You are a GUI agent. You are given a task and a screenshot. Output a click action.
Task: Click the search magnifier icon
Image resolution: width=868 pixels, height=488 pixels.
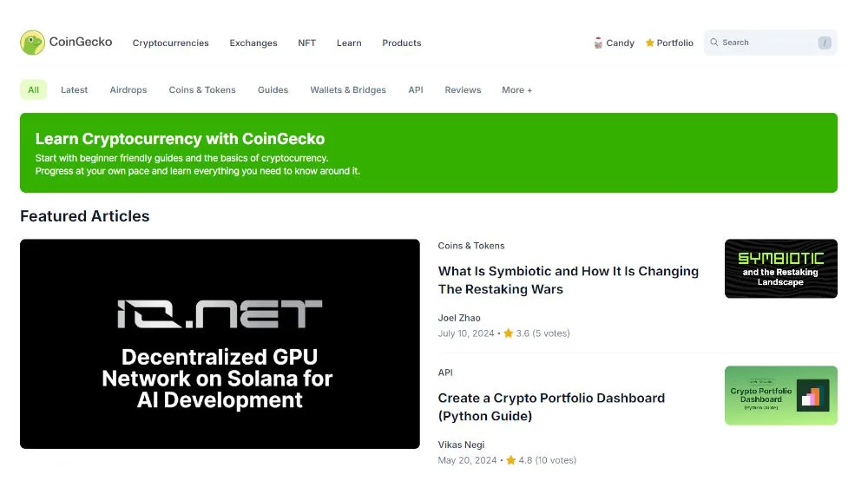[x=714, y=43]
